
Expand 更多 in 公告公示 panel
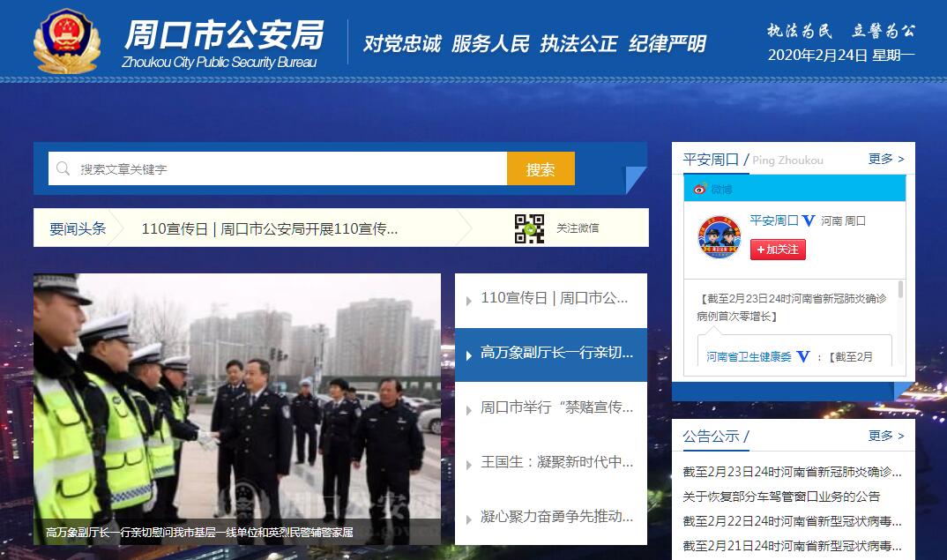886,436
